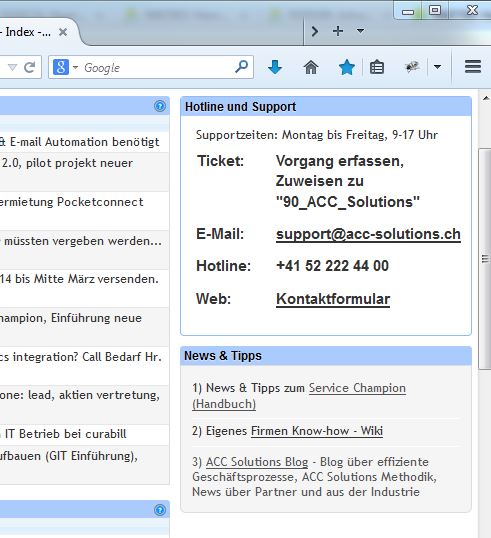The image size is (491, 538).
Task: Click 'Hotline und Support' panel header
Action: point(326,106)
